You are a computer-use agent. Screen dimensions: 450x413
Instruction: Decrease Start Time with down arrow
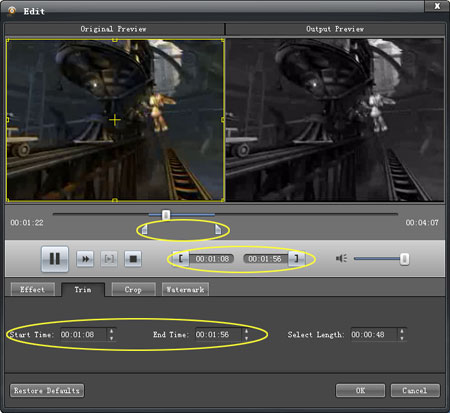tap(111, 338)
